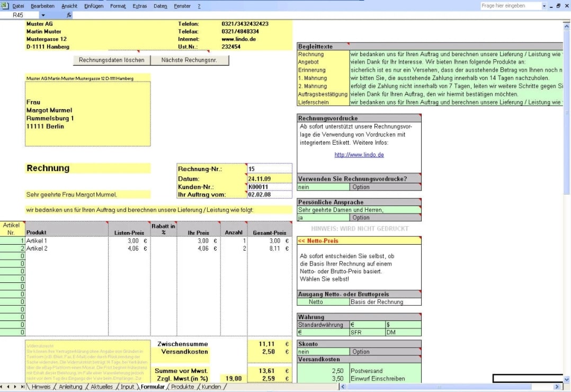Click the Nächste Rechungsnr. button

(190, 60)
